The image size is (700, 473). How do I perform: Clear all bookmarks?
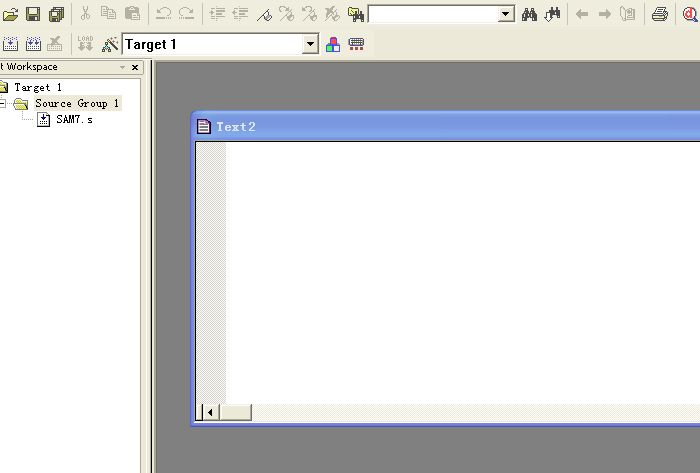point(332,14)
